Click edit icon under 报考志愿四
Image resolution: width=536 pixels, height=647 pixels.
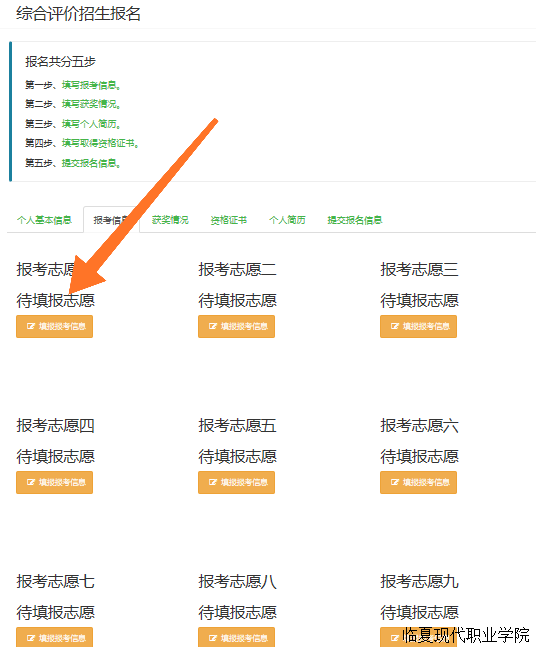tap(31, 482)
